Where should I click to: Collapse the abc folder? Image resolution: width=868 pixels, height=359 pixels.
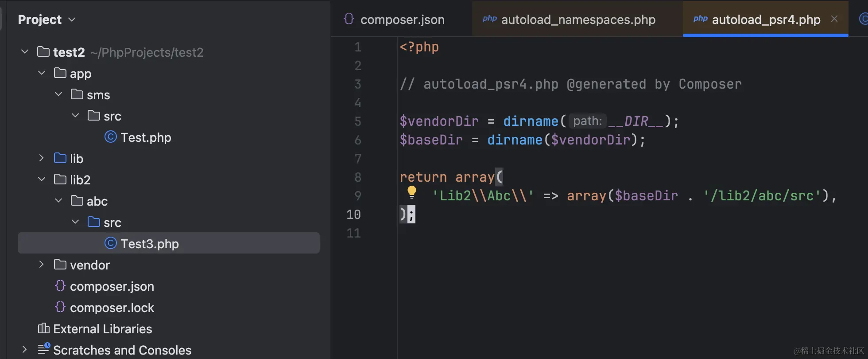pyautogui.click(x=58, y=201)
